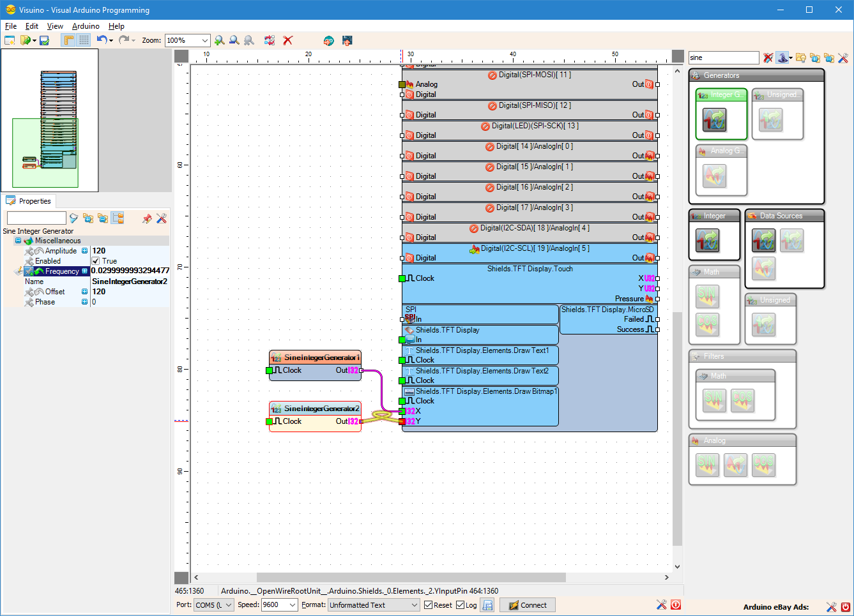Click the Connect button
Image resolution: width=854 pixels, height=616 pixels.
(527, 605)
